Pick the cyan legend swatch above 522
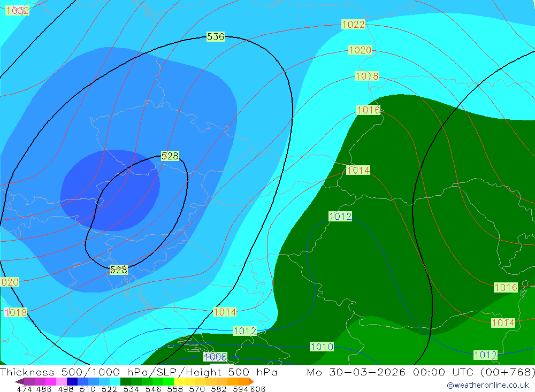The image size is (535, 392). click(115, 381)
